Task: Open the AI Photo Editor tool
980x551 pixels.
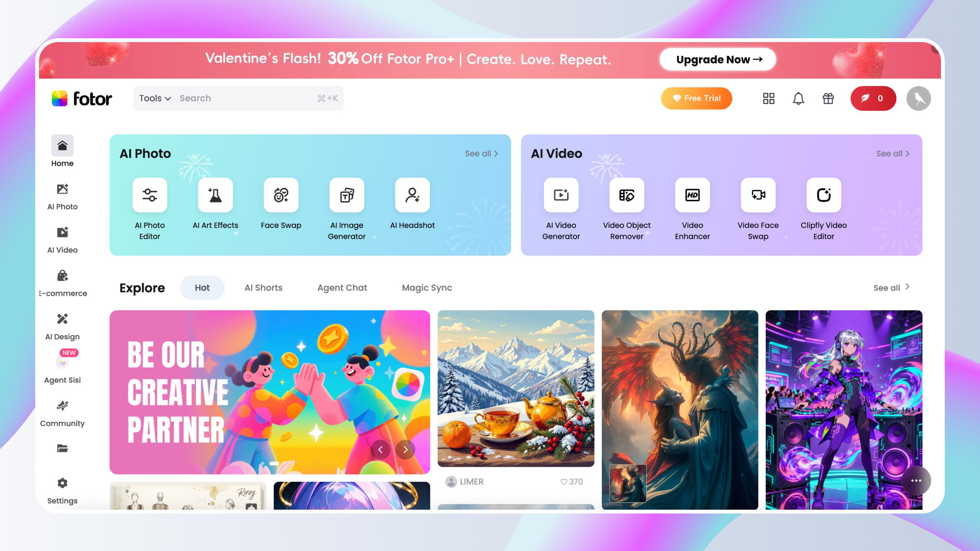Action: point(150,195)
